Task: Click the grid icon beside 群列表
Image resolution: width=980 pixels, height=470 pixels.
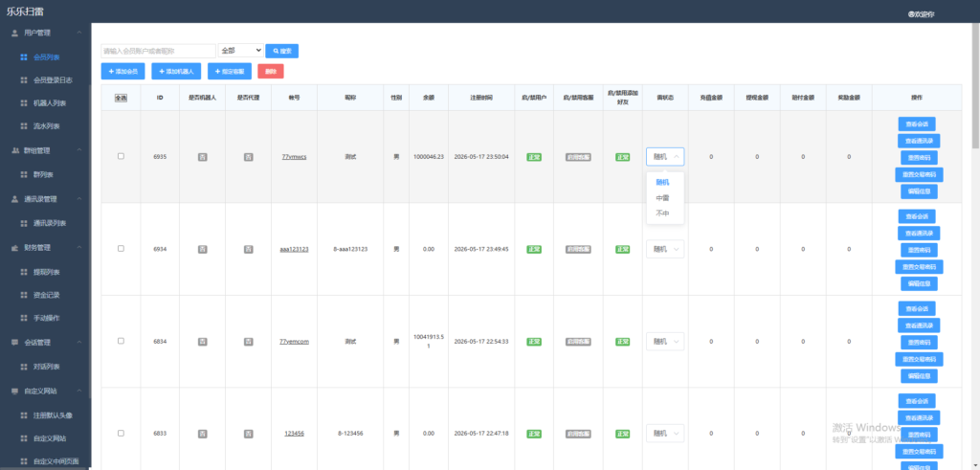Action: click(24, 174)
